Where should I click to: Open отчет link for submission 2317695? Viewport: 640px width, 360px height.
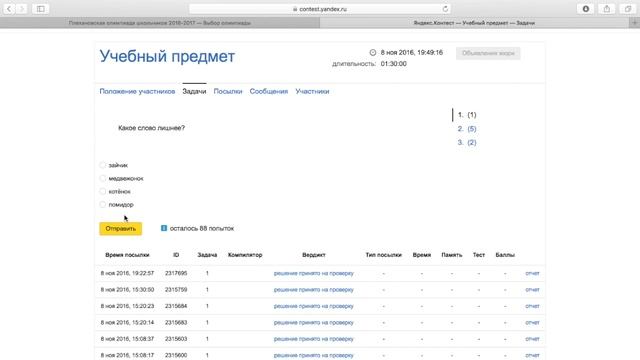pyautogui.click(x=532, y=273)
